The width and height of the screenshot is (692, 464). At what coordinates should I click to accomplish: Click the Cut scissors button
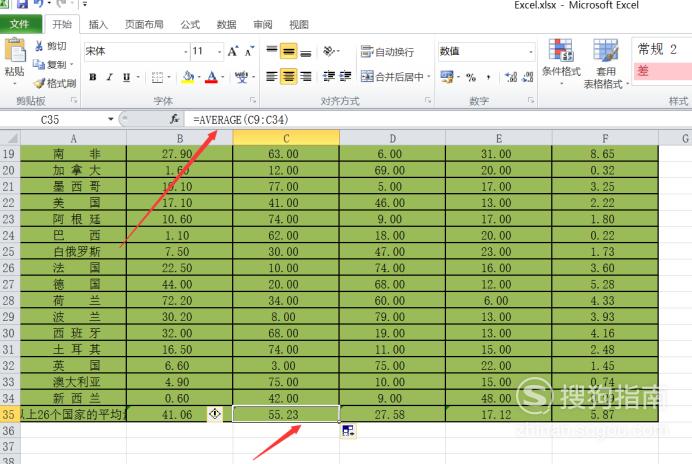point(50,46)
